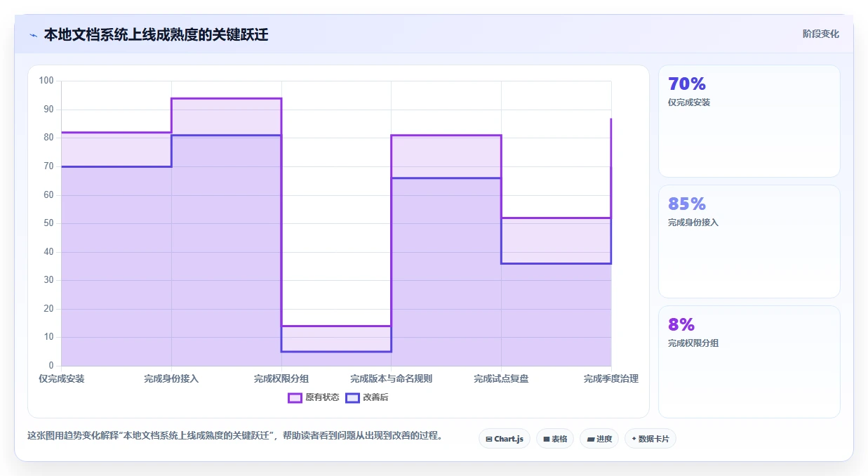Select the 70% 仅完成安装 card
The width and height of the screenshot is (868, 476).
(x=749, y=121)
